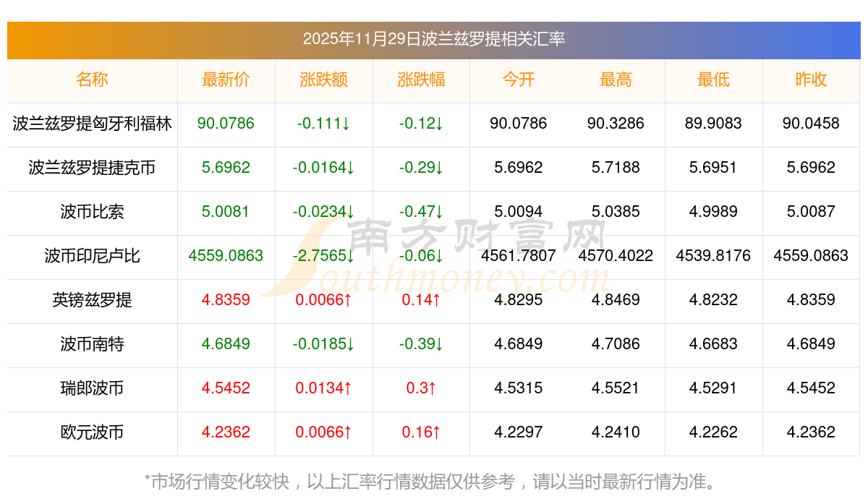Click the high value 4.5521
868x504 pixels.
click(x=616, y=388)
